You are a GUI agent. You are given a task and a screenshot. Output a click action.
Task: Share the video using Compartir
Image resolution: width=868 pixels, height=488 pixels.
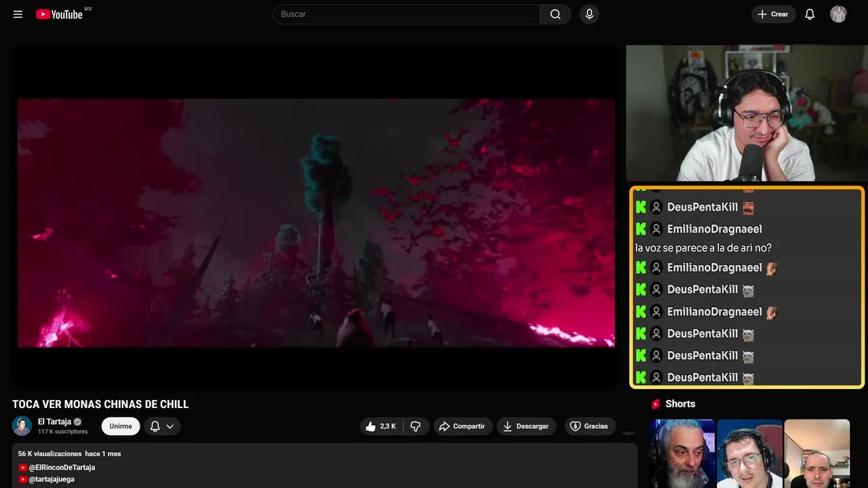[x=463, y=426]
